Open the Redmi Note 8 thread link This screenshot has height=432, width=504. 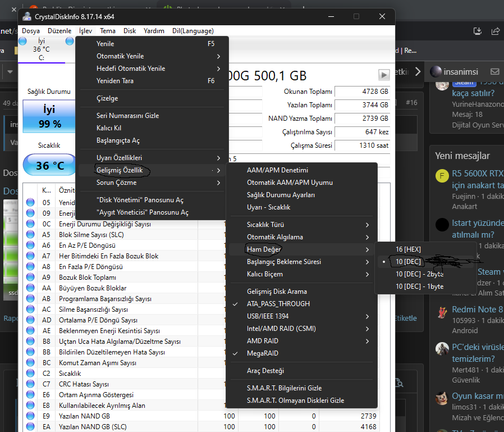pos(477,310)
